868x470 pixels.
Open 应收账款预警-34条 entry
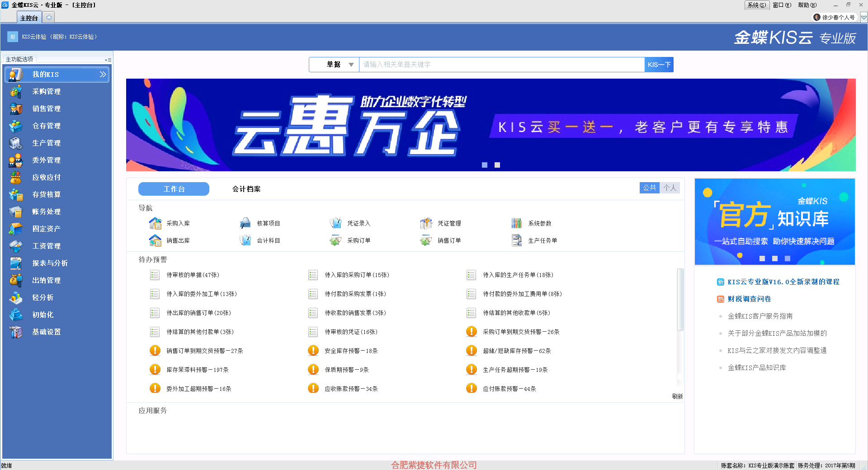[351, 389]
